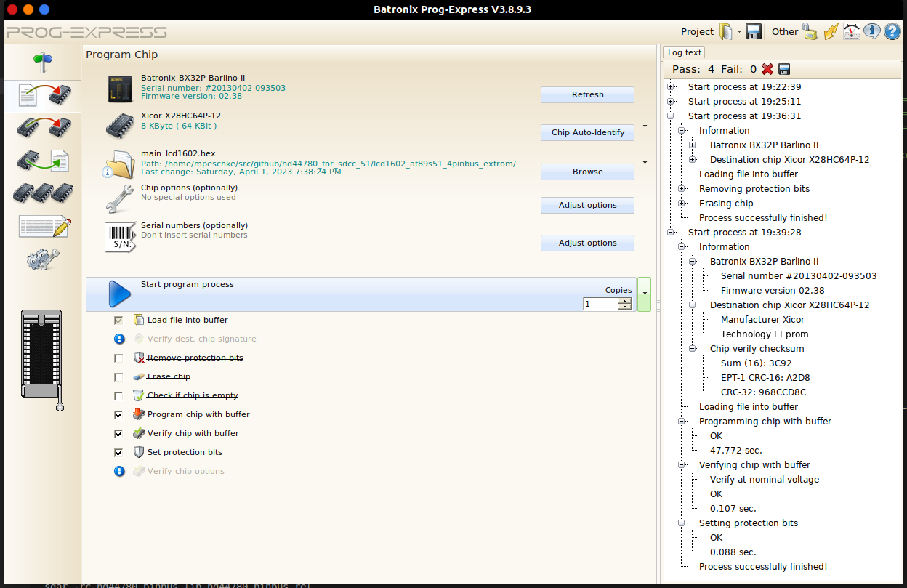Save project with the toolbar floppy icon

click(754, 31)
